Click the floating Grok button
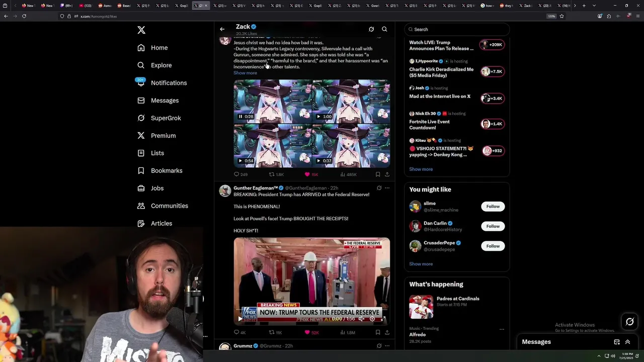Screen dimensions: 644x362 [629, 322]
